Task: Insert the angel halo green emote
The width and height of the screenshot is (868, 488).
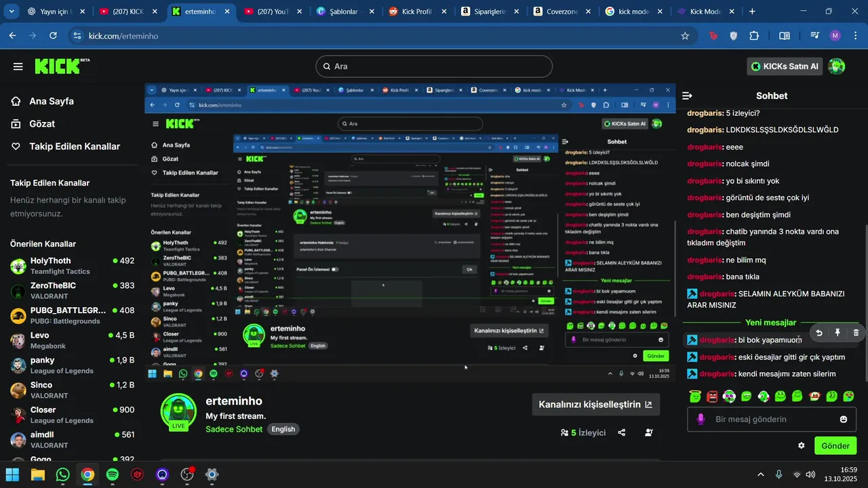Action: click(694, 396)
